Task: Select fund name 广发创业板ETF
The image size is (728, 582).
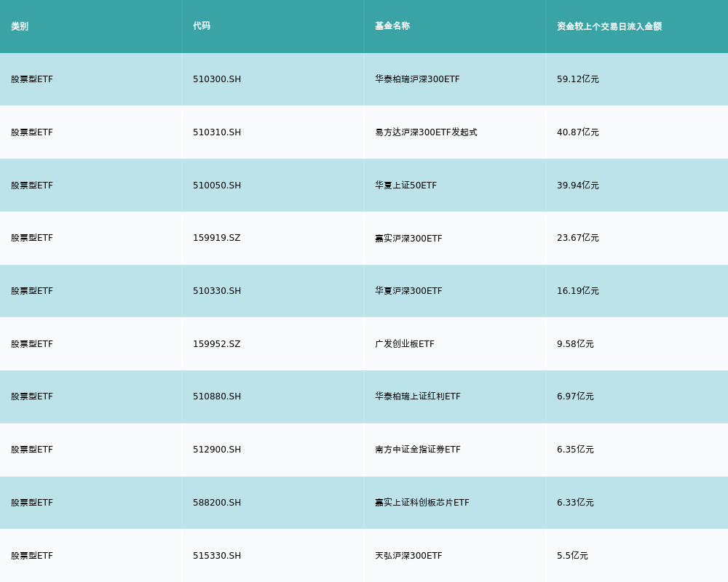Action: [x=404, y=344]
